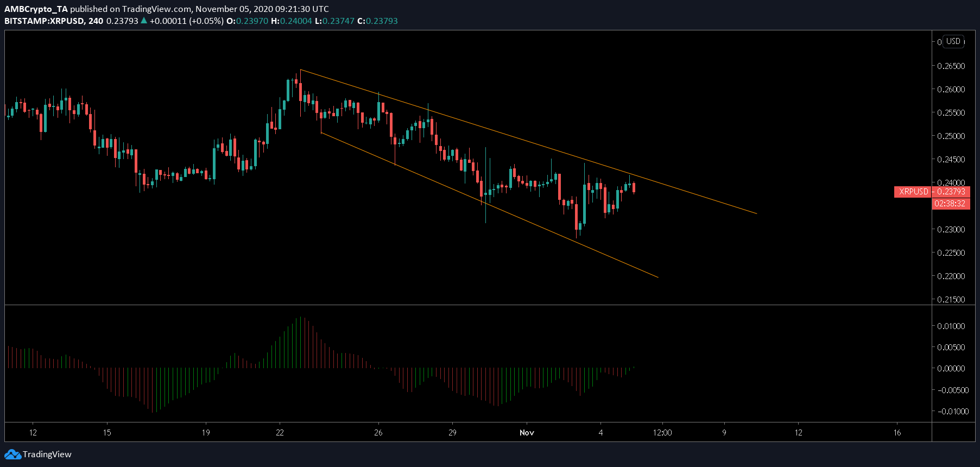Click the 240 interval in header
Viewport: 980px width, 467px height.
(96, 21)
